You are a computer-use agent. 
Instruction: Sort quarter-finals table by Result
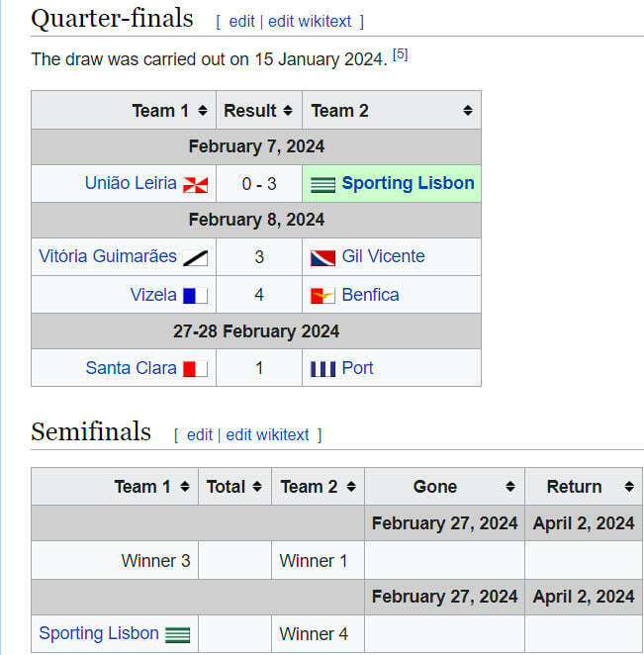point(288,111)
